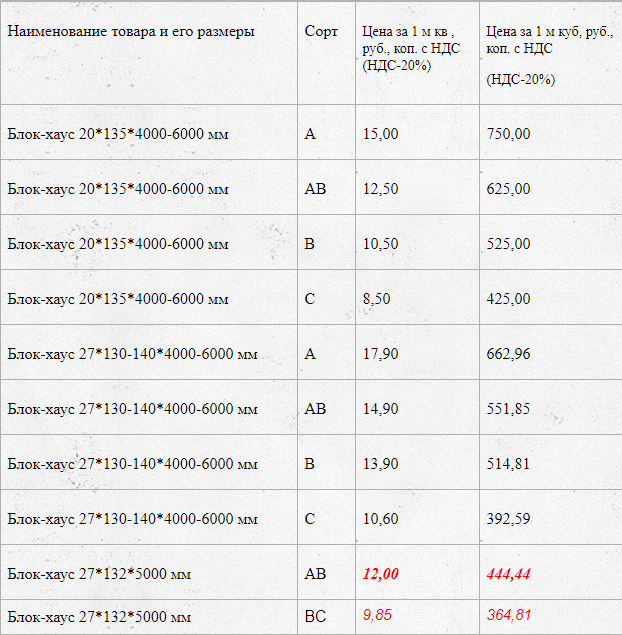Select price 15,00 for grade A

click(x=380, y=134)
